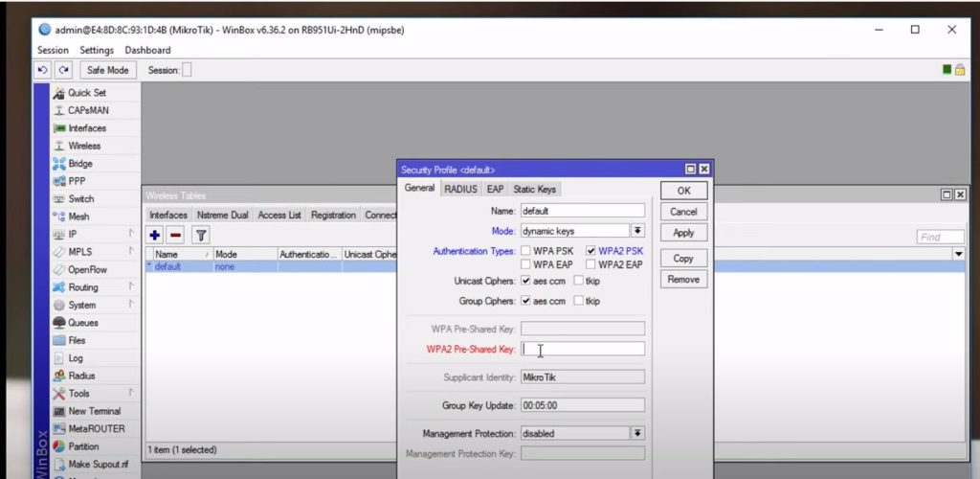Click the undo arrow toolbar icon
980x479 pixels.
click(44, 70)
